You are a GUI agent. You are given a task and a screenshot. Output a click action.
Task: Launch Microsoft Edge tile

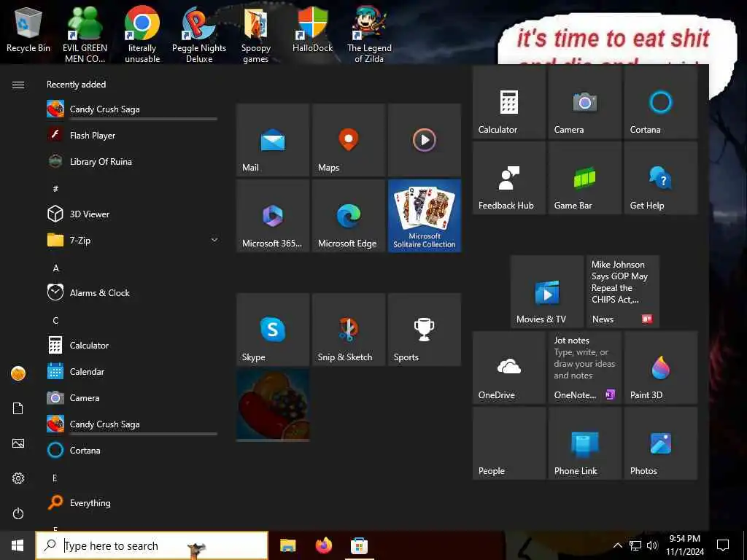coord(348,216)
